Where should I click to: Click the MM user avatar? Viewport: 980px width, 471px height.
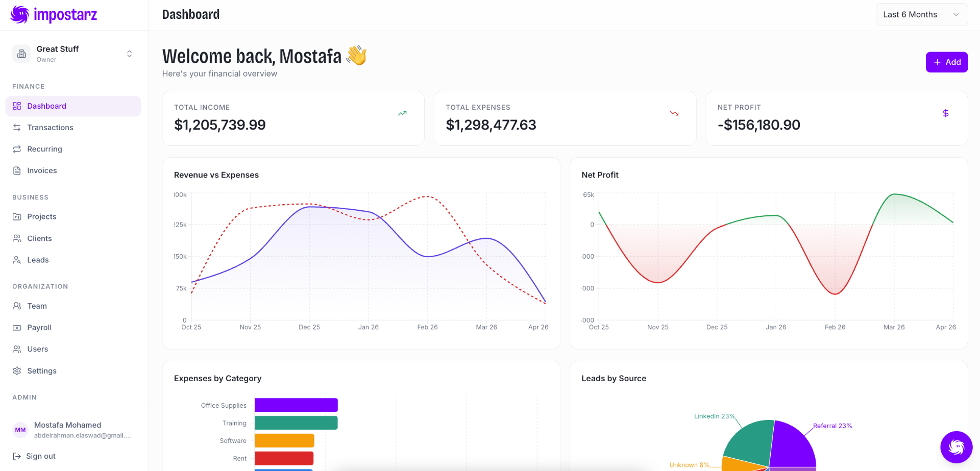tap(20, 430)
